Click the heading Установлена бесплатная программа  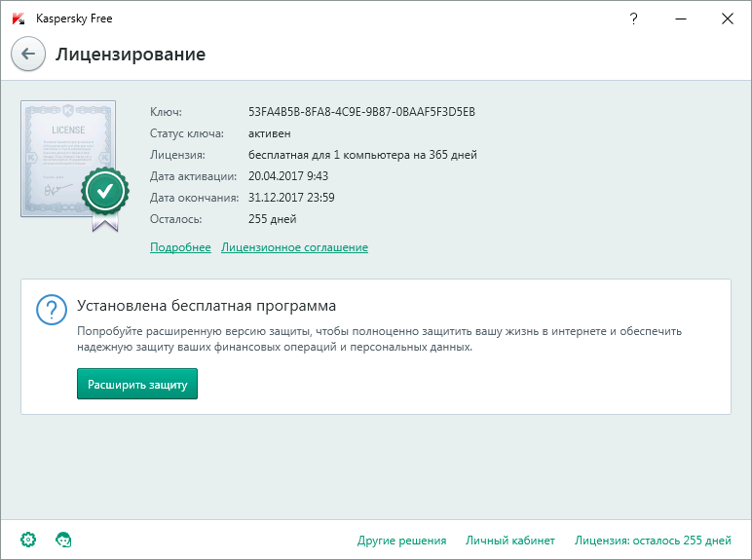[207, 306]
